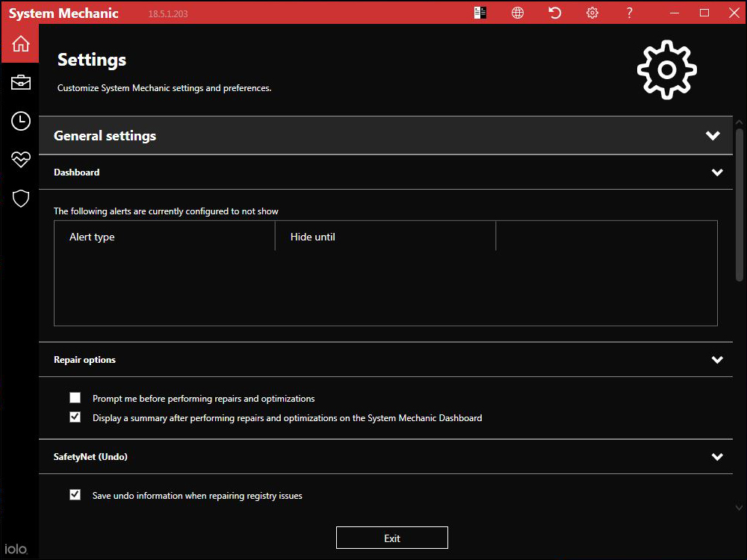Click the small gear icon in title bar
Viewport: 747px width, 560px height.
(592, 13)
